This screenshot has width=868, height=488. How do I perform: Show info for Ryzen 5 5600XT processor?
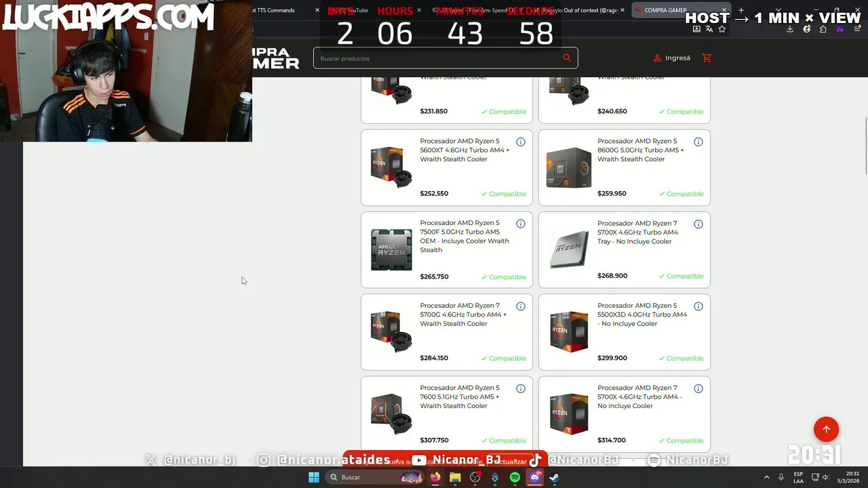coord(521,142)
